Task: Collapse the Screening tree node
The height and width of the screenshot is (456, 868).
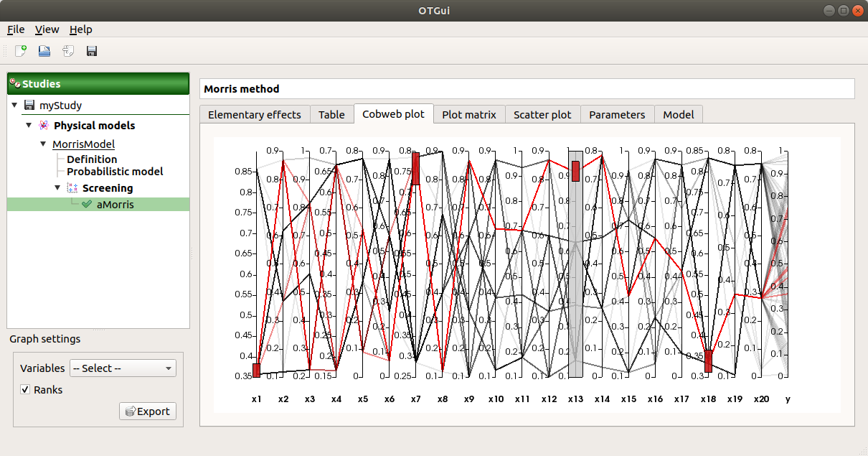Action: (57, 188)
